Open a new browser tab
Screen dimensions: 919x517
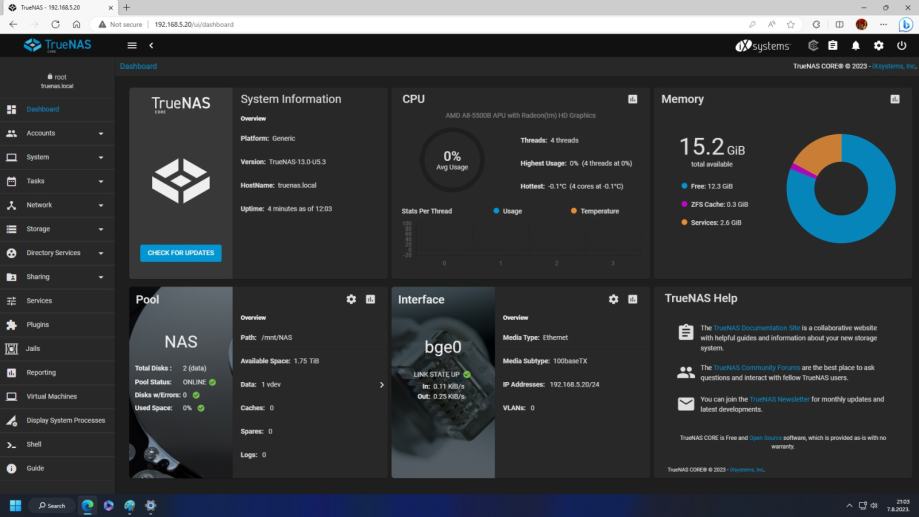126,8
